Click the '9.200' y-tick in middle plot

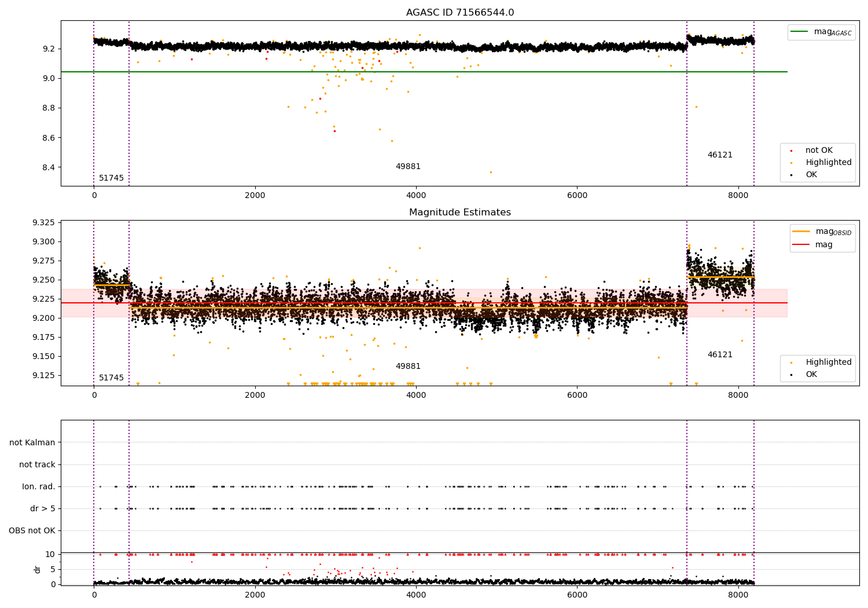pos(43,318)
